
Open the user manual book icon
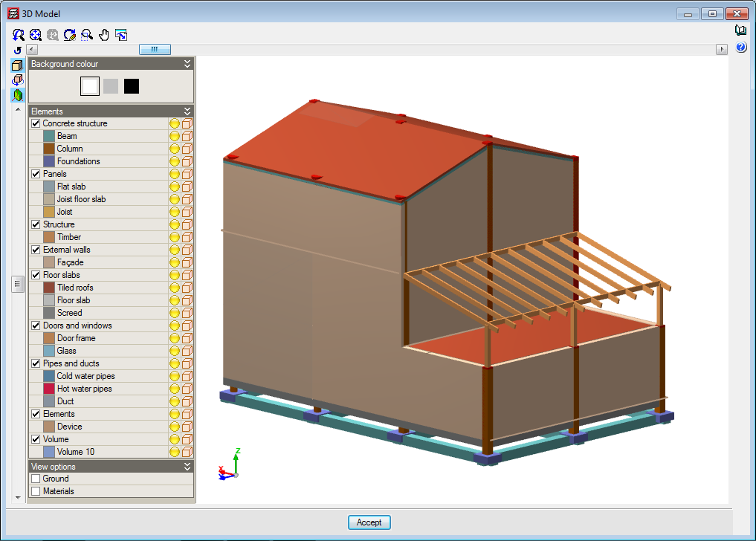(740, 30)
